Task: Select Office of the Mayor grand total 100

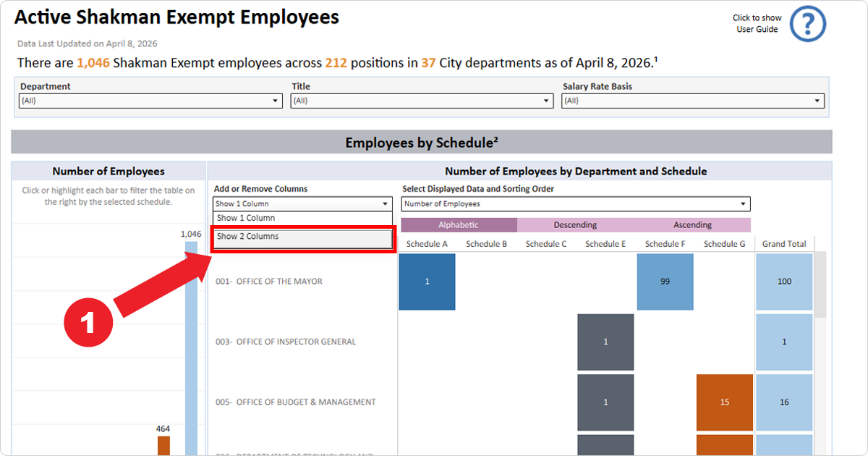Action: [x=784, y=282]
